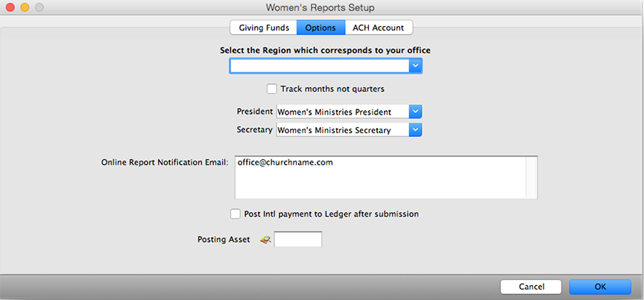This screenshot has width=644, height=300.
Task: Click the Online Report Notification Email label
Action: (x=165, y=162)
